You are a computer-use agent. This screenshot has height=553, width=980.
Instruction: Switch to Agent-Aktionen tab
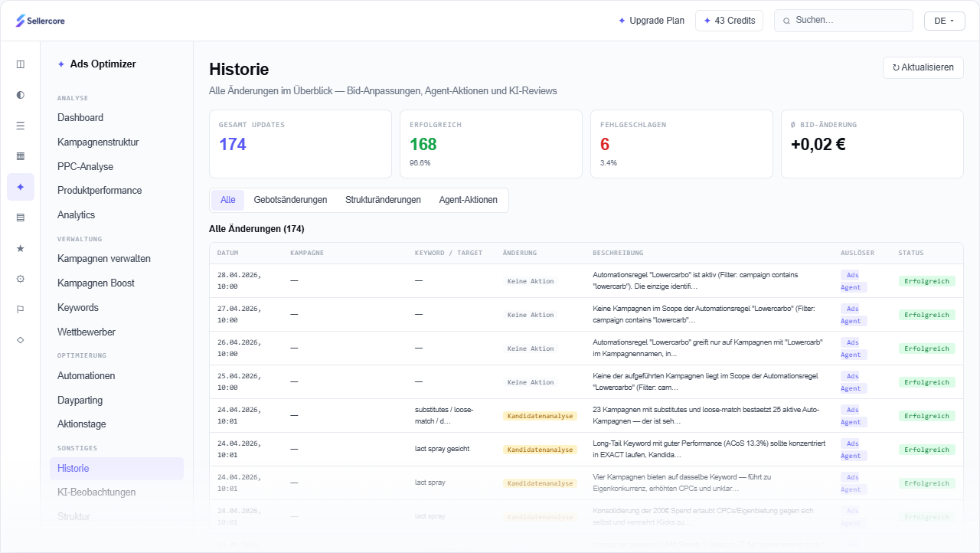(x=468, y=200)
